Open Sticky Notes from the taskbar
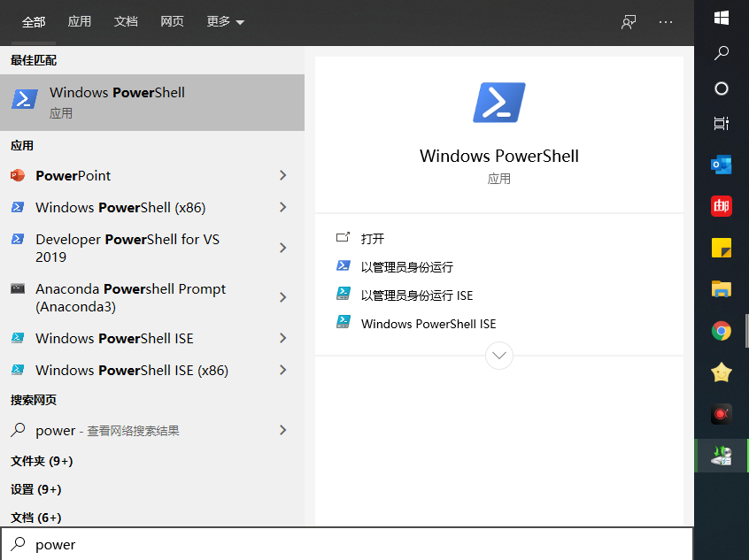The image size is (749, 560). pyautogui.click(x=722, y=248)
